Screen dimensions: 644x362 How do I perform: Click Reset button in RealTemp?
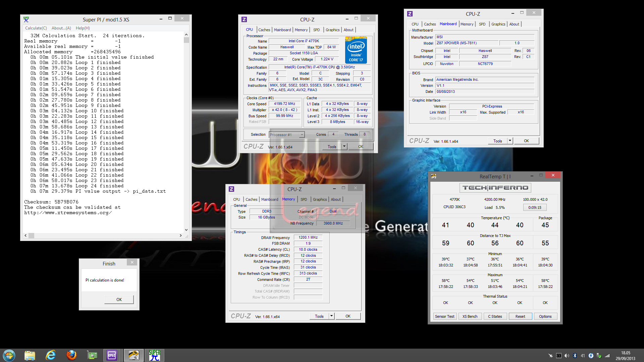coord(520,316)
